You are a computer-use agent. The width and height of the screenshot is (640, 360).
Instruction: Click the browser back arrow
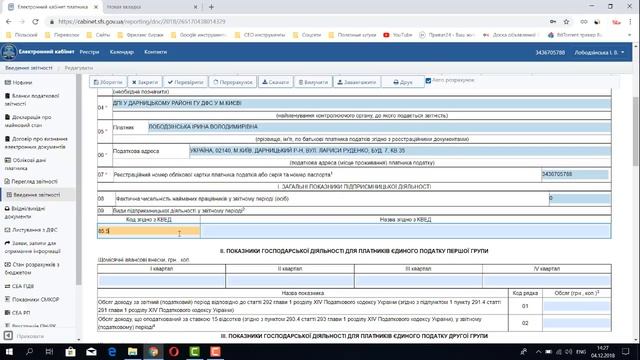click(x=9, y=22)
